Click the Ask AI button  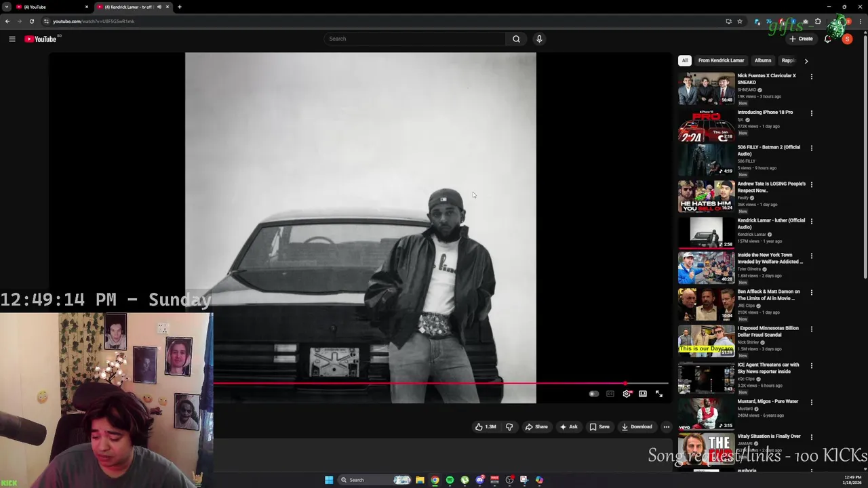(x=569, y=427)
